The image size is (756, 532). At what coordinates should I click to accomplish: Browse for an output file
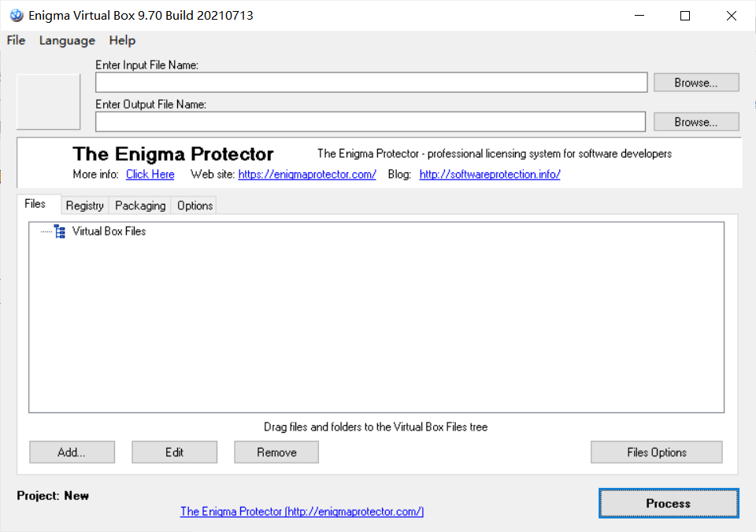[695, 121]
